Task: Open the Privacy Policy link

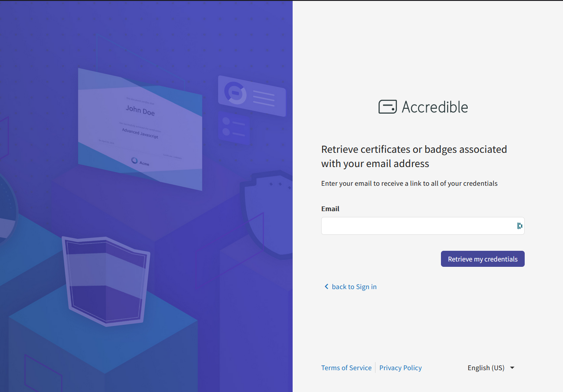Action: [x=400, y=367]
